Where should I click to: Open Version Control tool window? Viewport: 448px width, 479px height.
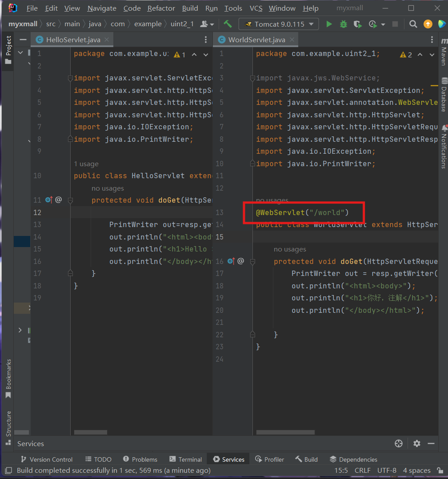tap(47, 459)
